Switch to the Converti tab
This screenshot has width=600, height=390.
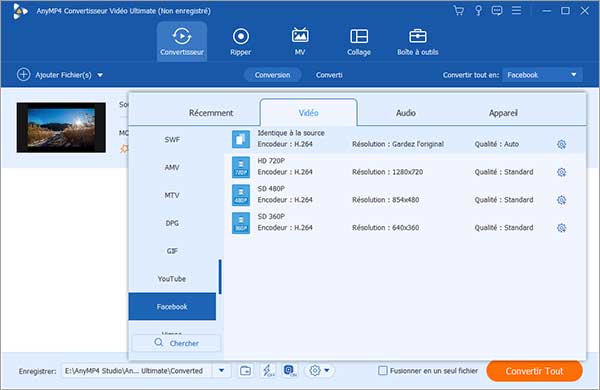tap(329, 75)
